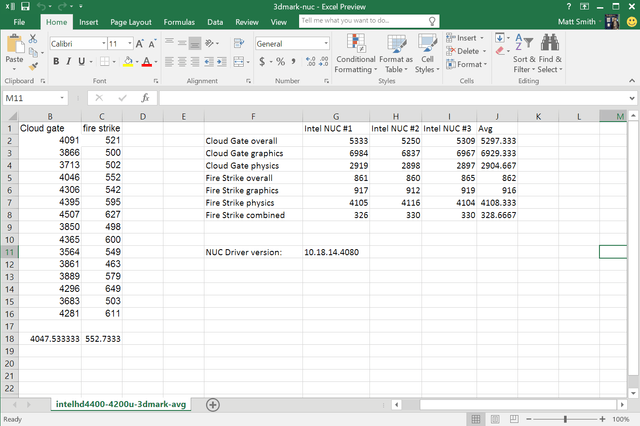The image size is (640, 426).
Task: Switch to the Formulas tab
Action: tap(179, 22)
